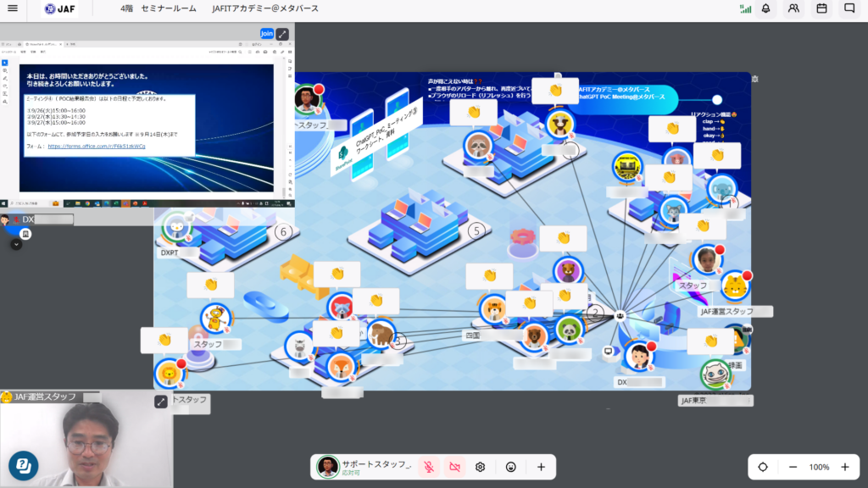The width and height of the screenshot is (868, 488).
Task: Open the hamburger menu
Action: pos(12,8)
